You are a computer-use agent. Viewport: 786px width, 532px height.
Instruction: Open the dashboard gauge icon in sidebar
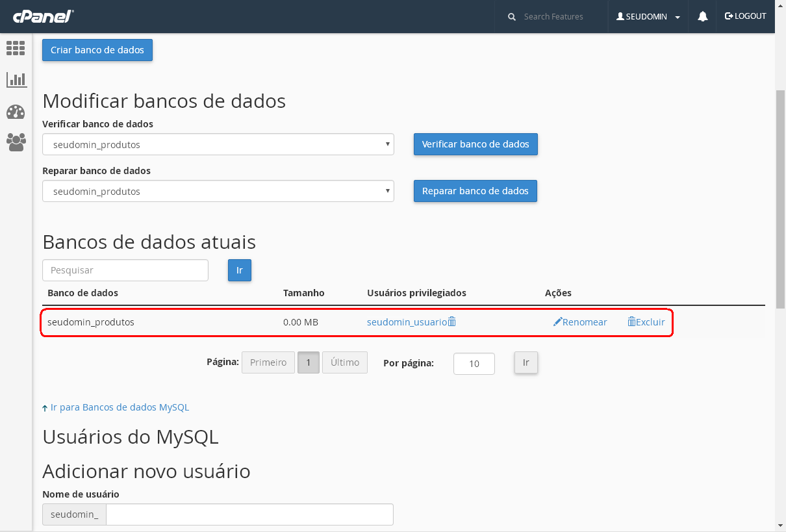(x=16, y=112)
